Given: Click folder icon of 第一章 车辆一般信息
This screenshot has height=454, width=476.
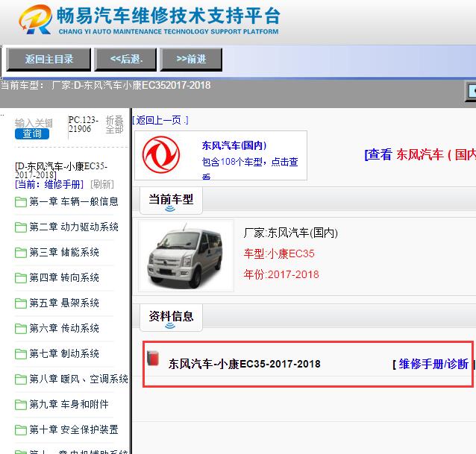Looking at the screenshot, I should click(x=21, y=202).
